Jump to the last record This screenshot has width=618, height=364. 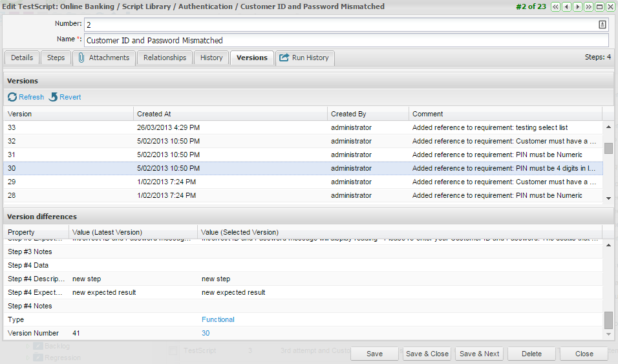point(588,7)
